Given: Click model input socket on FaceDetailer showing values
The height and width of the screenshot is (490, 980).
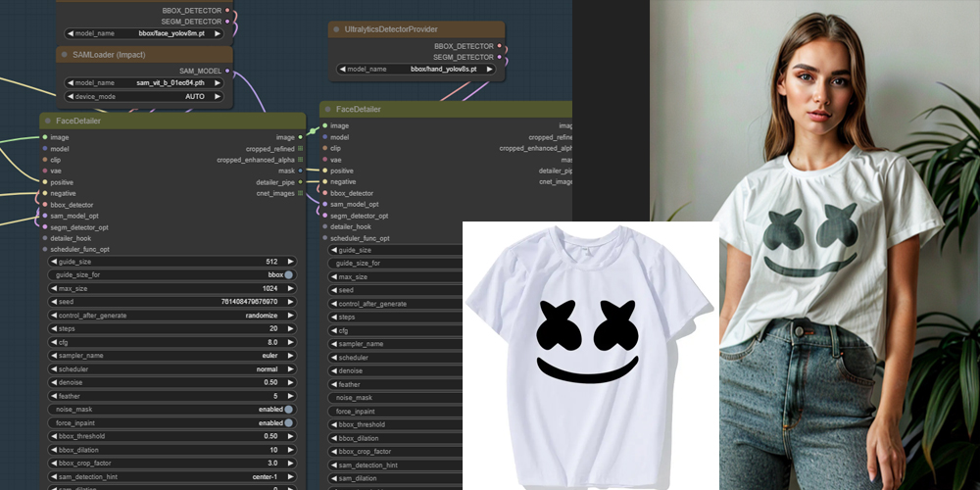Looking at the screenshot, I should coord(44,149).
